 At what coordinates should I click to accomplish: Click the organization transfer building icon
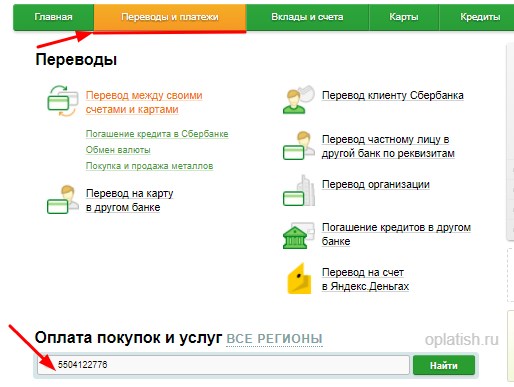299,190
